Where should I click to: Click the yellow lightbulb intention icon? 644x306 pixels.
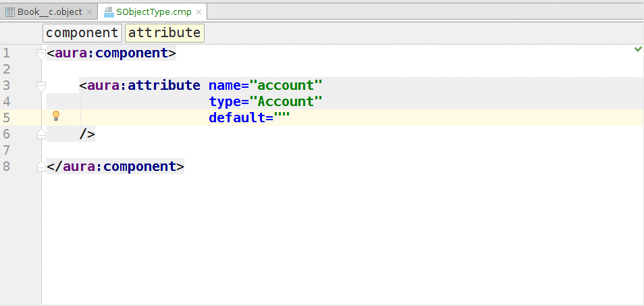[x=57, y=116]
